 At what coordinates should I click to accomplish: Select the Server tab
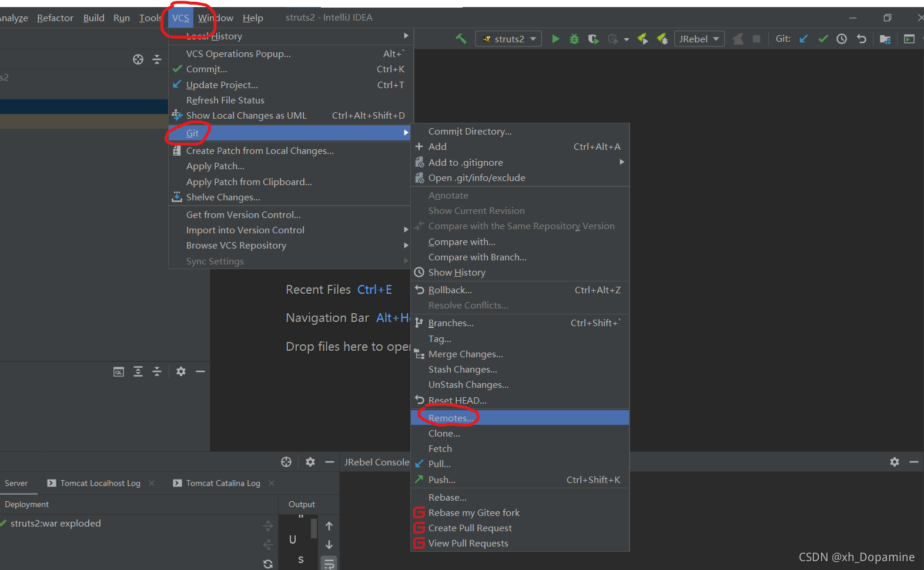coord(16,483)
